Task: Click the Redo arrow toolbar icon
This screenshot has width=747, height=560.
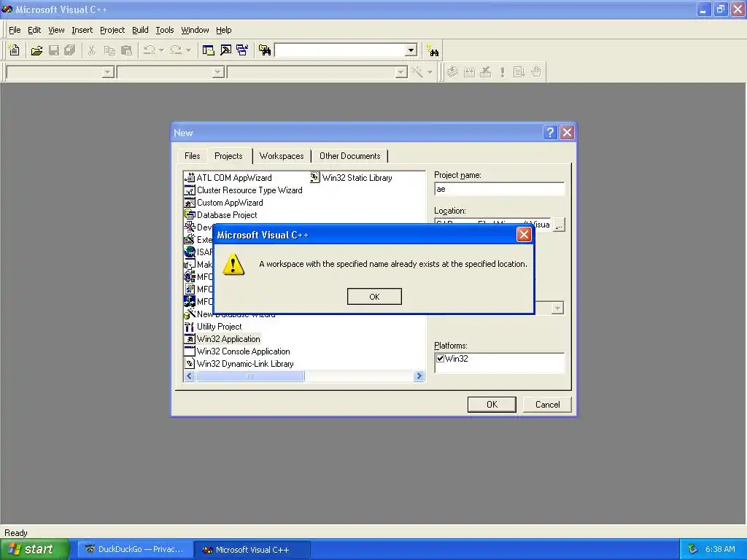Action: 176,50
